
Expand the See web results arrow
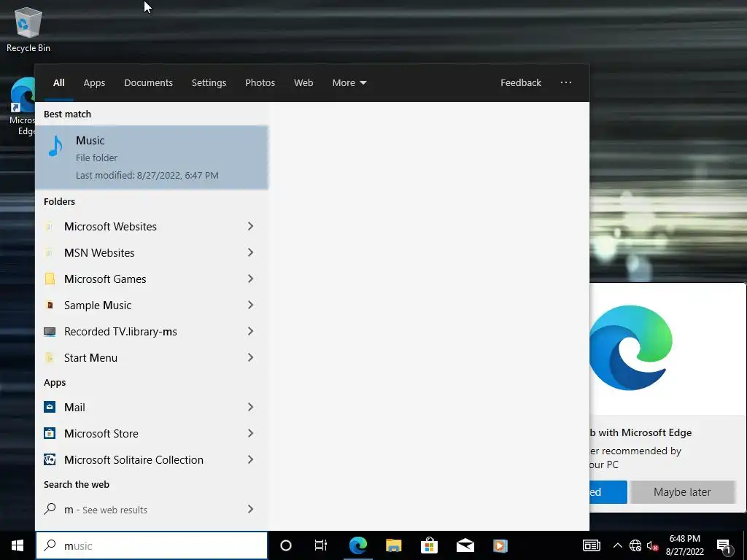pyautogui.click(x=251, y=509)
